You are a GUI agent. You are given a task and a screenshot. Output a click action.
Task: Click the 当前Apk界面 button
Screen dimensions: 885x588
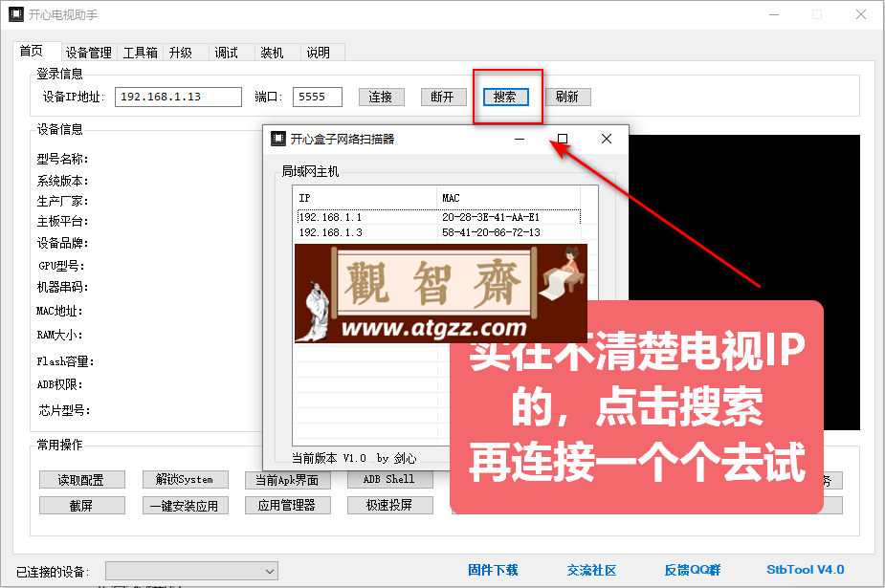click(x=288, y=480)
